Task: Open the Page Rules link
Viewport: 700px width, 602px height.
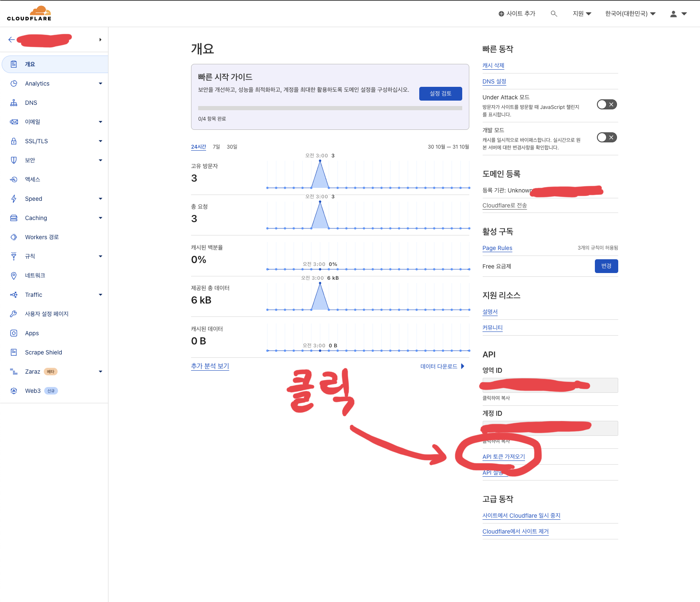Action: coord(497,248)
